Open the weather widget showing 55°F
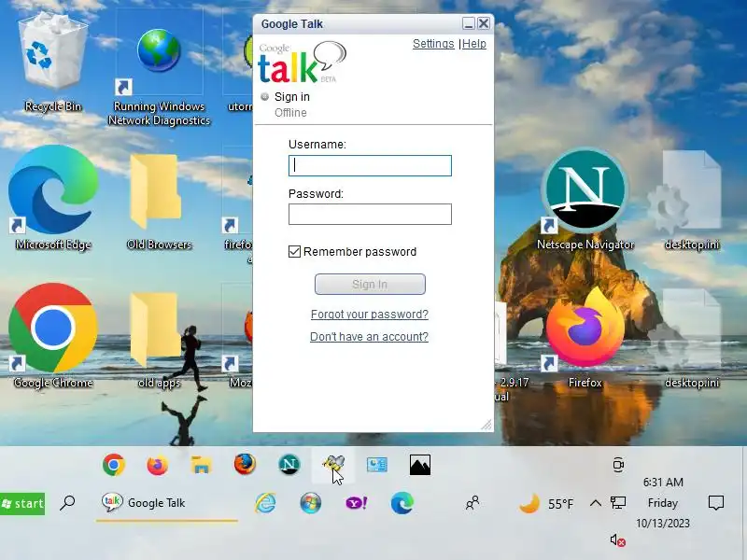747x560 pixels. point(546,503)
